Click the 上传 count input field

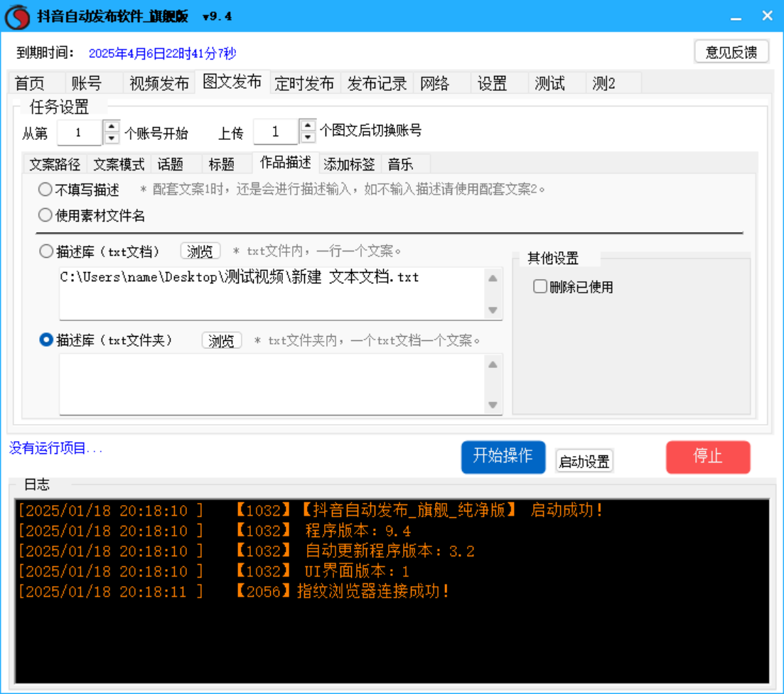(276, 132)
